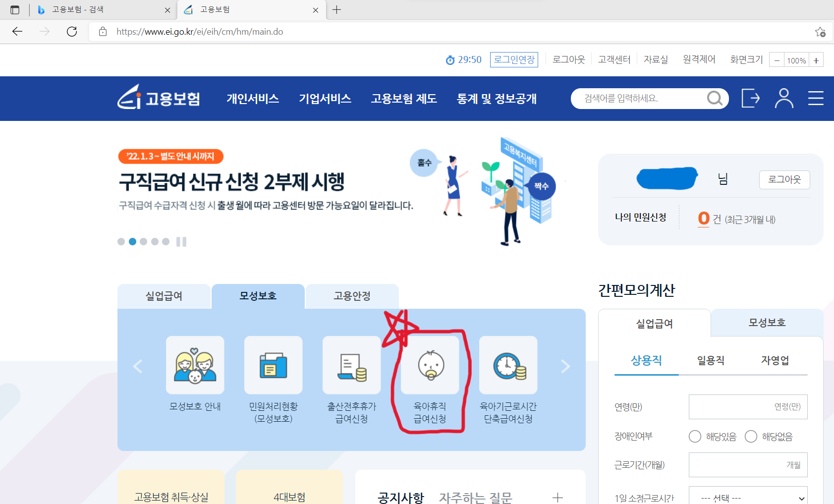Open 고용보험 취득·상실 card
Screen dimensions: 834x504
tap(171, 488)
